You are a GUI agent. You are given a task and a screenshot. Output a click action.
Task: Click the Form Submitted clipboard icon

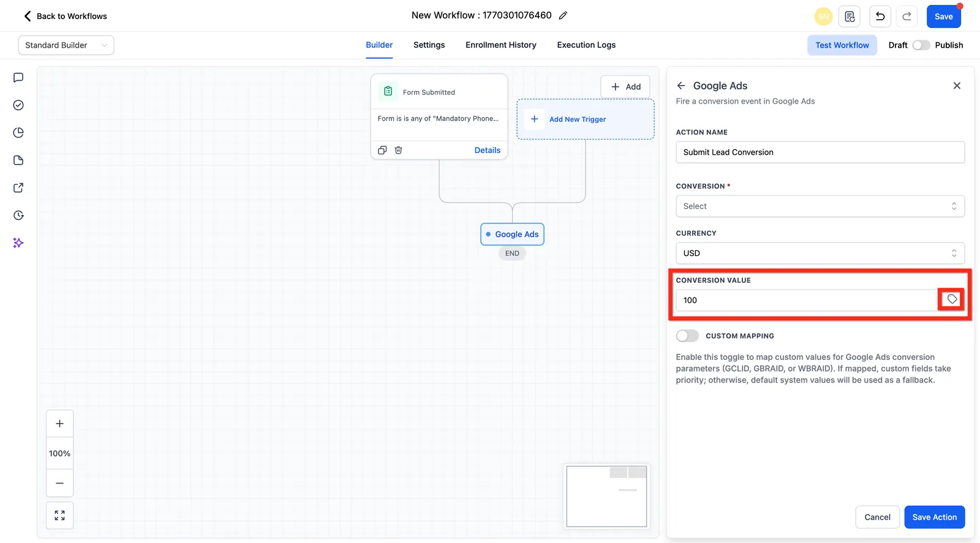(x=388, y=91)
